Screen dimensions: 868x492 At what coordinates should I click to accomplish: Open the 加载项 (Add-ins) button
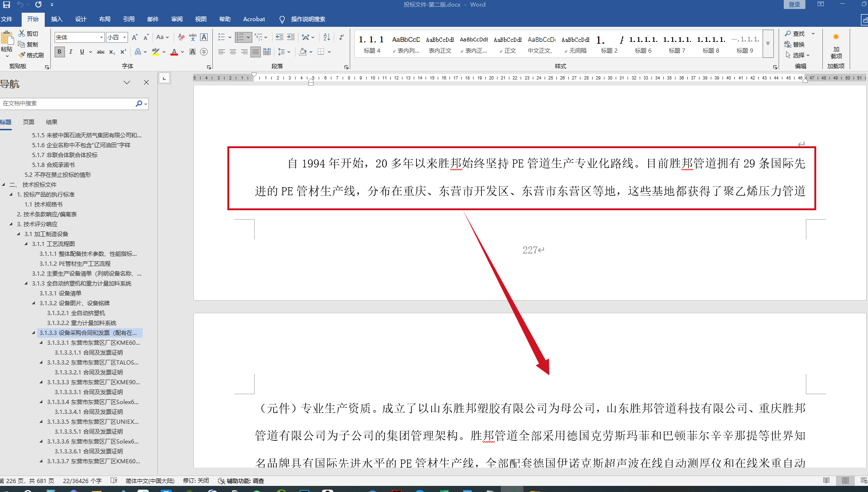click(x=836, y=45)
